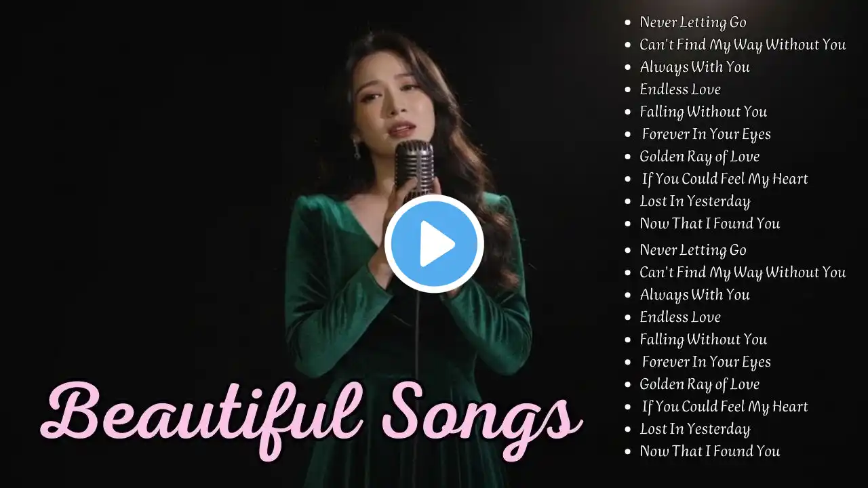Select second 'Lost In Yesterday' entry in lower list
Screen dimensions: 868x488
695,429
